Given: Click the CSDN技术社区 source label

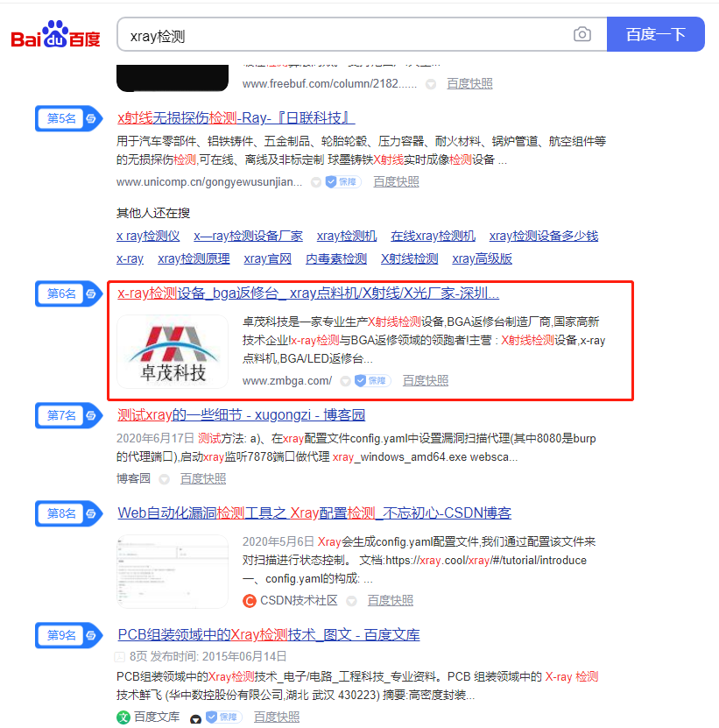Looking at the screenshot, I should coord(299,600).
